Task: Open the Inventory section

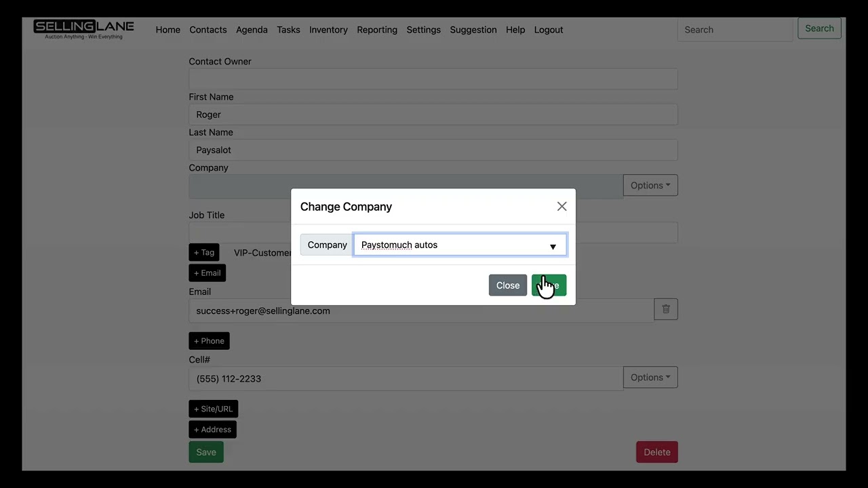Action: click(328, 30)
